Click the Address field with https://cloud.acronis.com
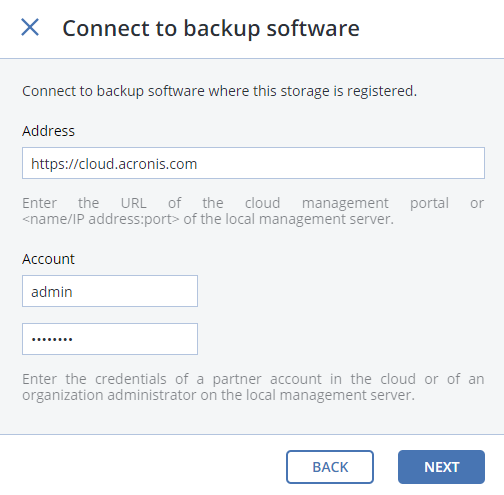The image size is (504, 495). (253, 163)
